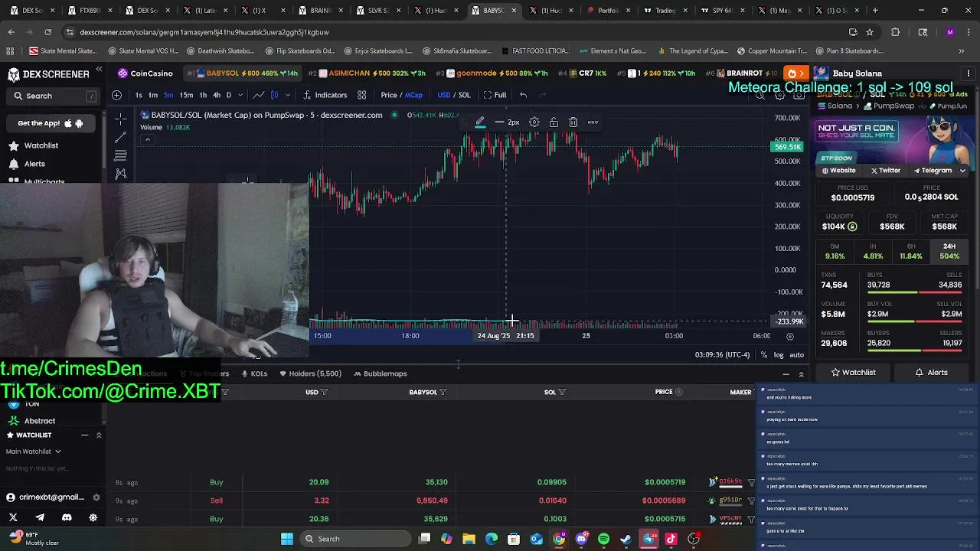Open drawing settings gear in floating toolbar
The height and width of the screenshot is (551, 980).
coord(534,122)
